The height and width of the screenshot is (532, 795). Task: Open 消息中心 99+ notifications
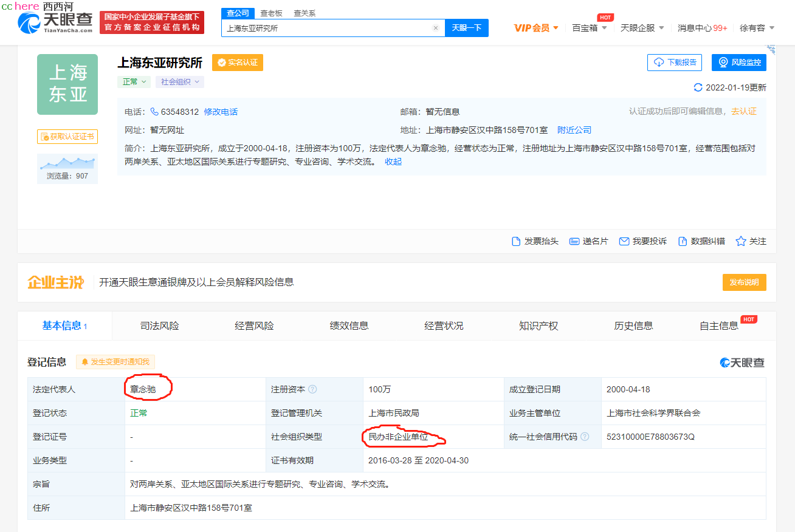tap(703, 28)
